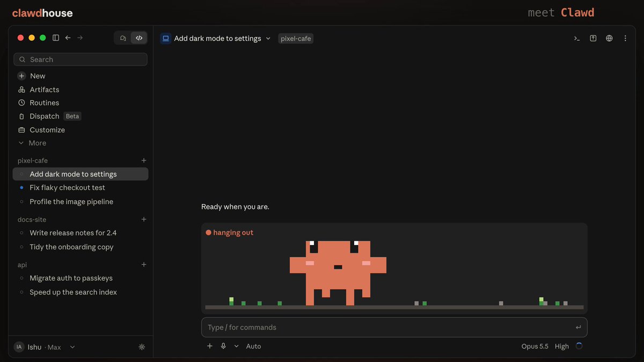
Task: Click into the sidebar Search field
Action: (x=80, y=60)
